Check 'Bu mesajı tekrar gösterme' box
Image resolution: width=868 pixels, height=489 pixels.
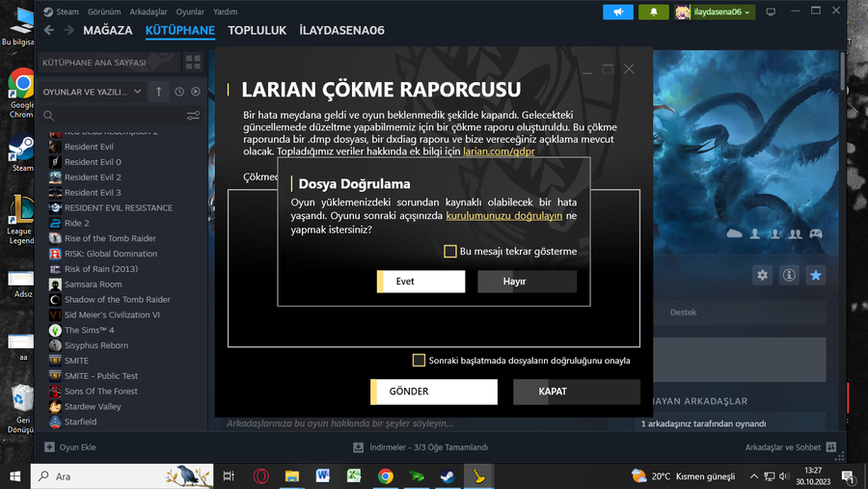[450, 252]
